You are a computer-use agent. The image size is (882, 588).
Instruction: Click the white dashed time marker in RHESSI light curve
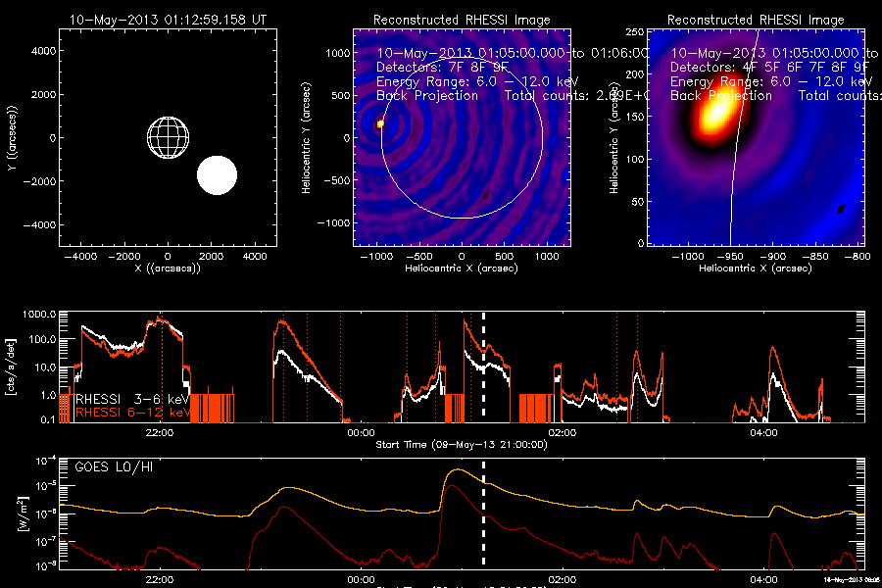[484, 366]
